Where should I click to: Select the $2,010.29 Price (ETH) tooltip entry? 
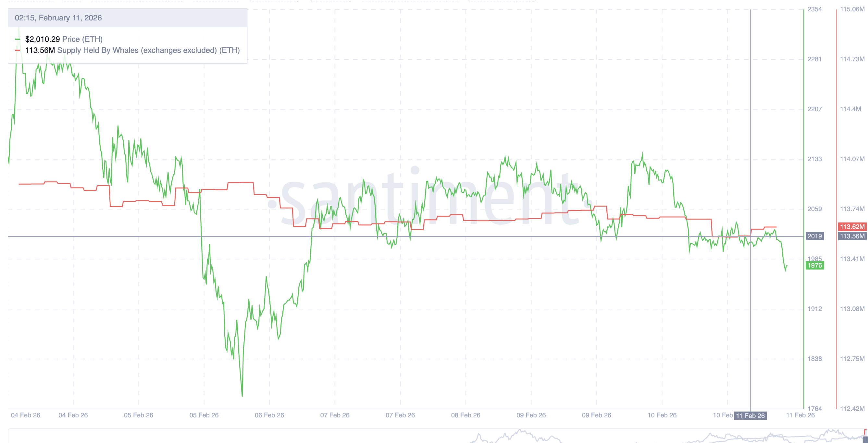click(64, 39)
